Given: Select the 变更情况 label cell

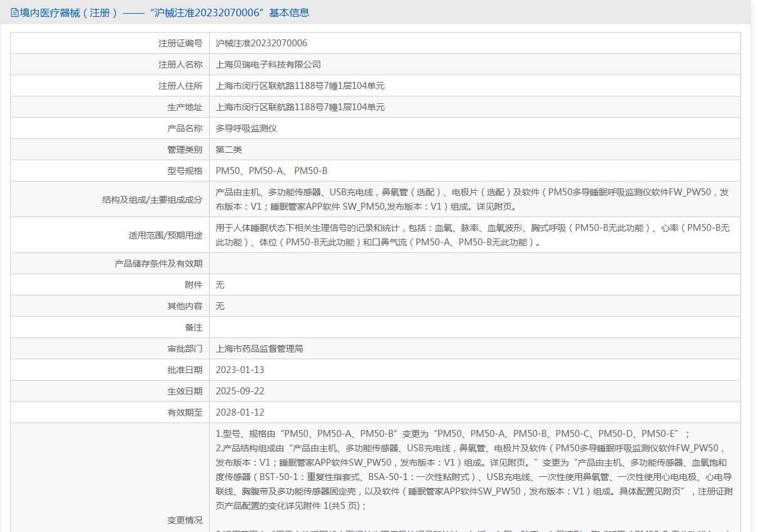Looking at the screenshot, I should coord(110,478).
